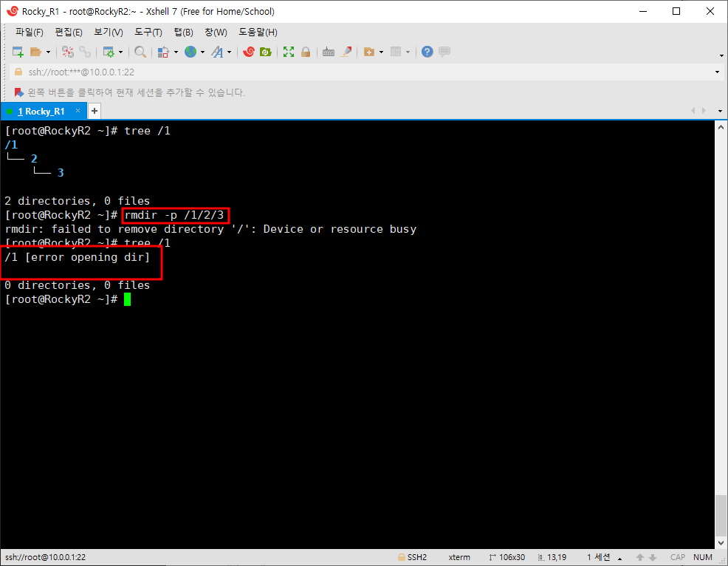This screenshot has height=566, width=728.
Task: Open the tab list dropdown arrow
Action: click(x=720, y=111)
